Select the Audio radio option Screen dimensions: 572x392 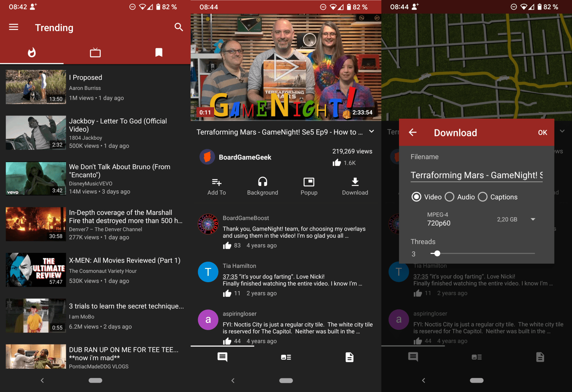tap(450, 197)
